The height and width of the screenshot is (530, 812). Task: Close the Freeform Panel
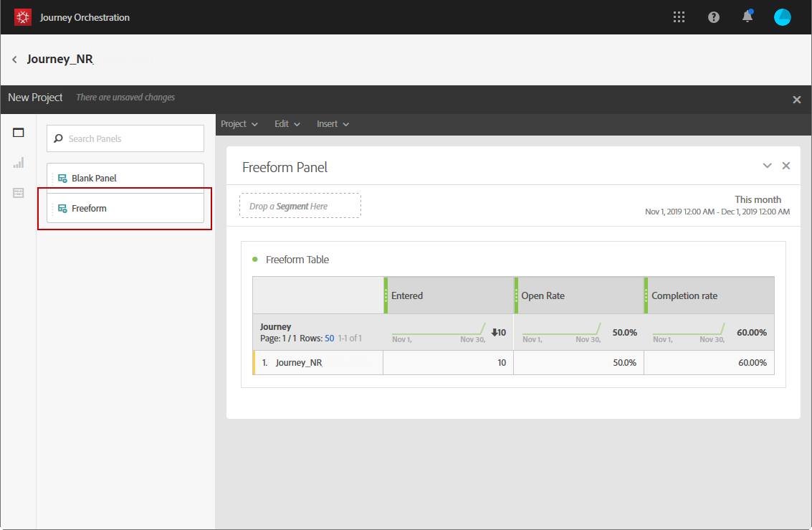pos(786,166)
